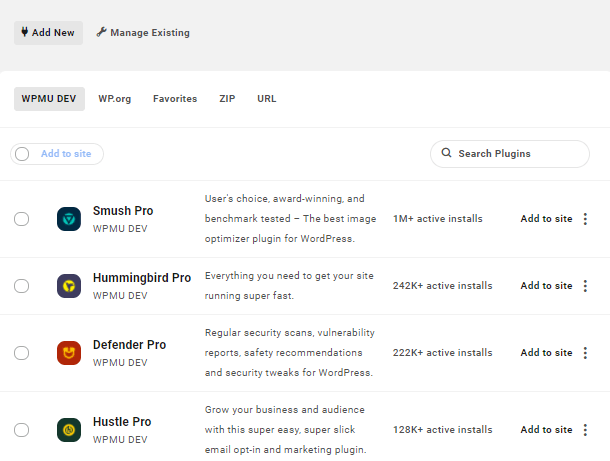The image size is (610, 461).
Task: Open the URL tab
Action: tap(267, 99)
